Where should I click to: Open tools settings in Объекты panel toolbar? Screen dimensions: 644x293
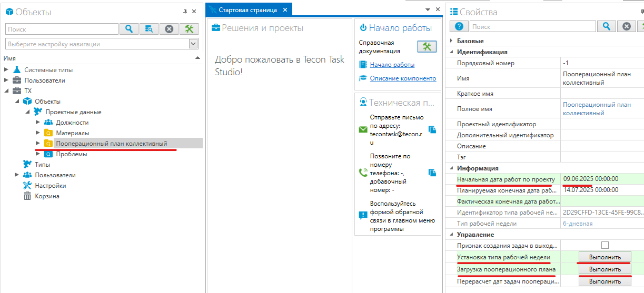[x=189, y=29]
